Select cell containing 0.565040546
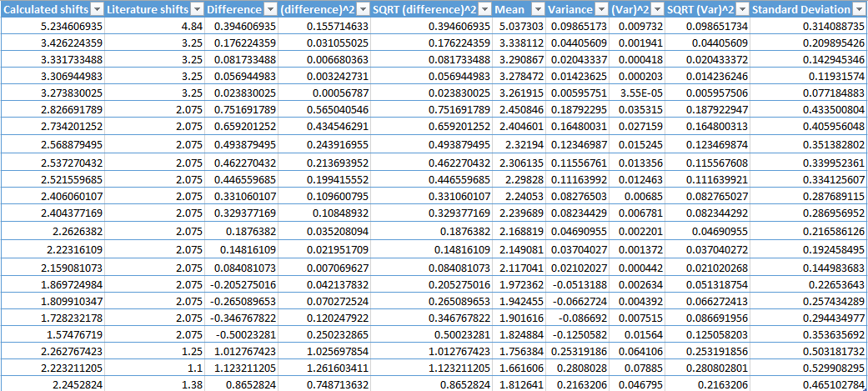 [325, 110]
